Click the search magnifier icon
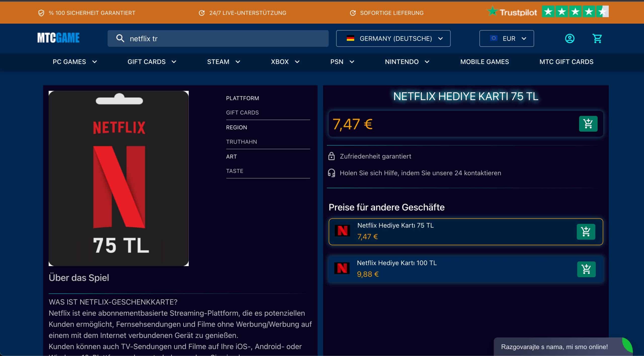 pos(120,38)
